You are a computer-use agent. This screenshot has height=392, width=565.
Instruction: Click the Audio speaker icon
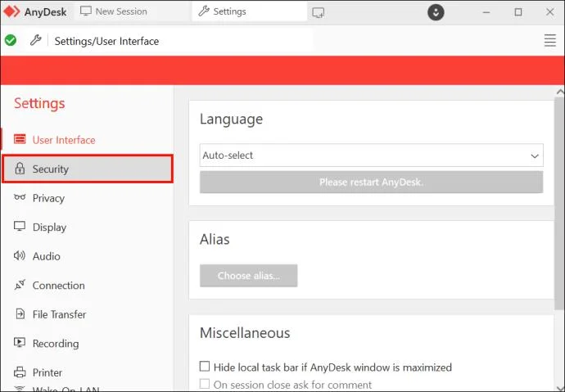(x=20, y=255)
